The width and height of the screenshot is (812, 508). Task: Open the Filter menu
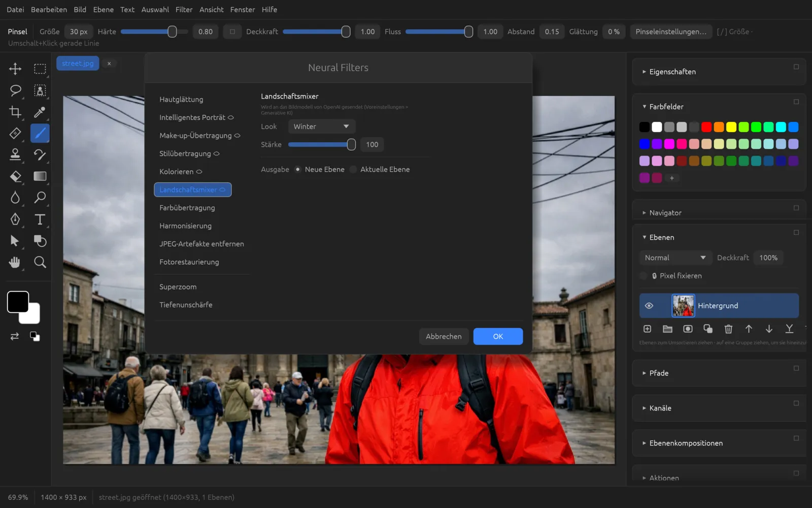click(x=184, y=10)
